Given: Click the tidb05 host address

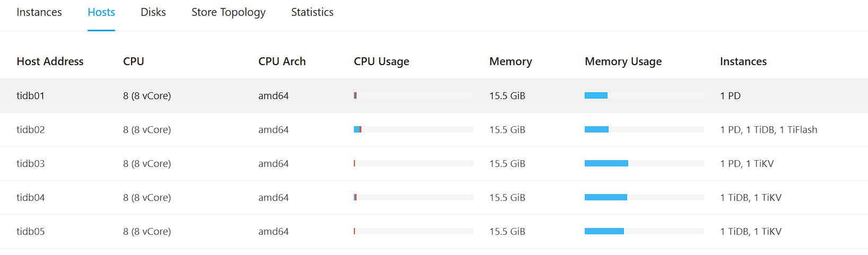Looking at the screenshot, I should pyautogui.click(x=31, y=232).
